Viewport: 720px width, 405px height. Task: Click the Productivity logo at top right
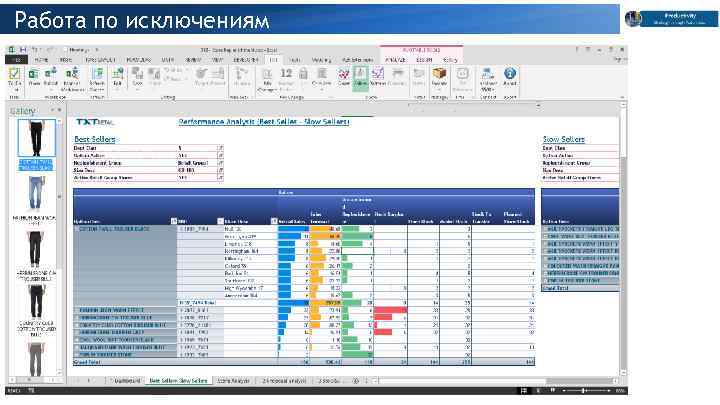(x=671, y=19)
